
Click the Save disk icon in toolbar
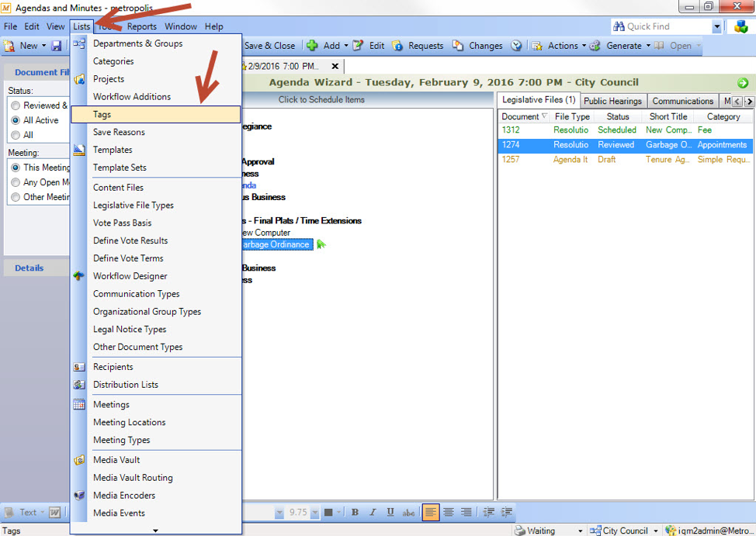(x=57, y=46)
